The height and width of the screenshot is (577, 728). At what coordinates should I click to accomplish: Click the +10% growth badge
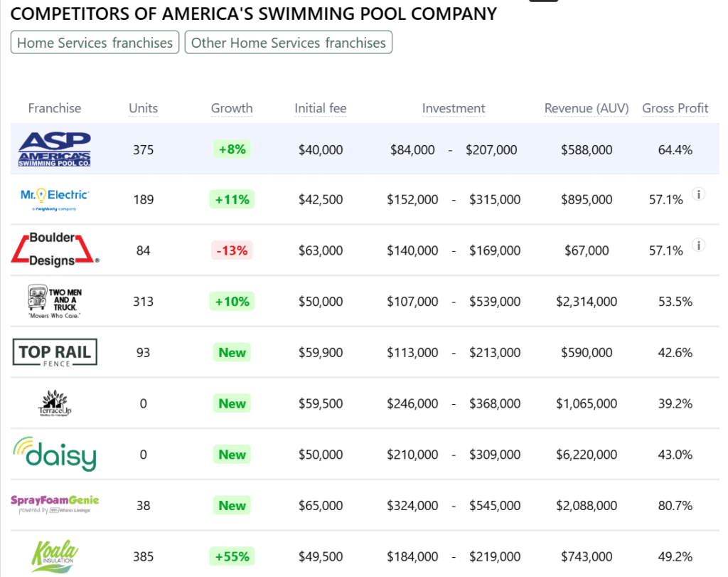[232, 302]
